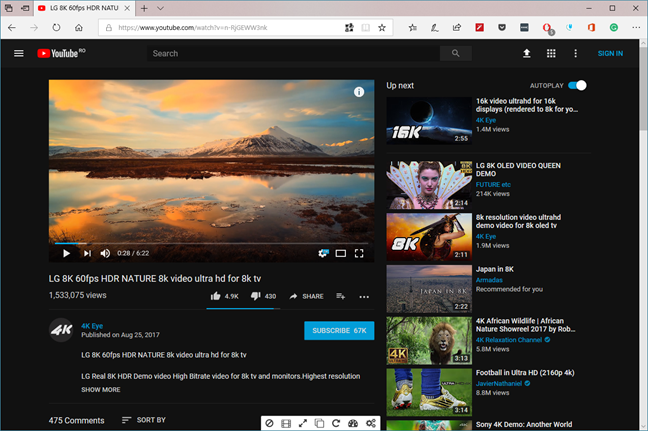Screen dimensions: 648x431
Task: Click the block (circle-slash) icon in bottom toolbar
Action: [x=269, y=423]
